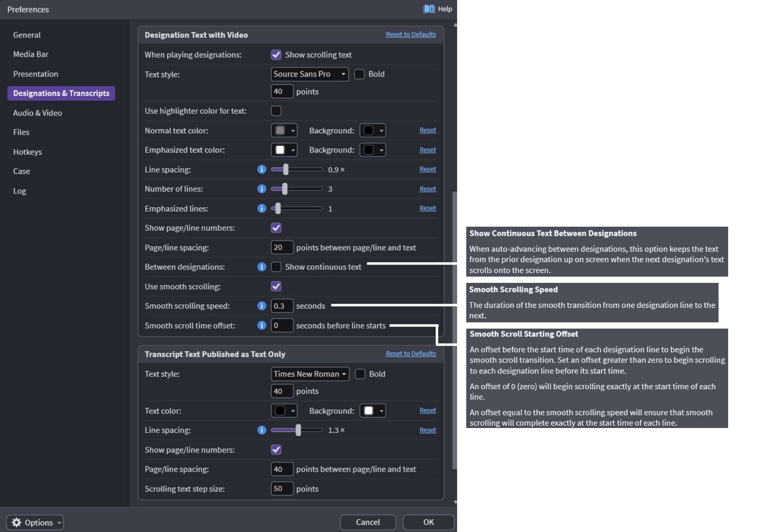
Task: Expand Normal text color picker dropdown
Action: pyautogui.click(x=284, y=130)
